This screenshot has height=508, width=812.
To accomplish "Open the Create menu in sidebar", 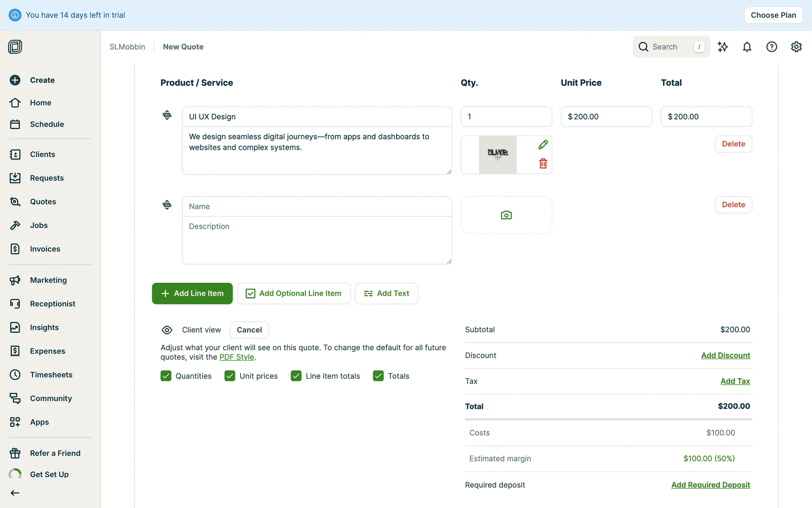I will (x=42, y=80).
